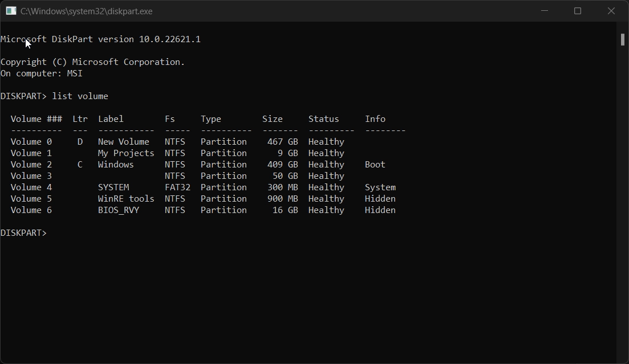Click the '50 GB' size value
629x364 pixels.
tap(285, 176)
